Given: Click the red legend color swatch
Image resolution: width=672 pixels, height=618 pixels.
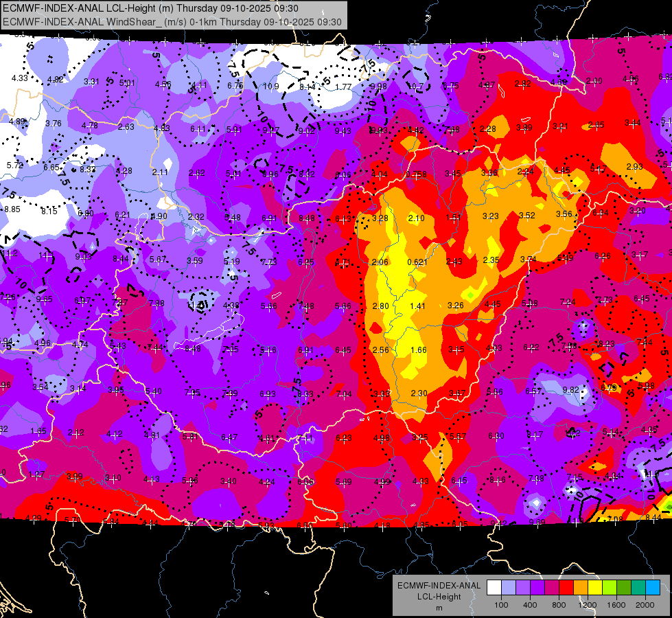Looking at the screenshot, I should [x=566, y=587].
